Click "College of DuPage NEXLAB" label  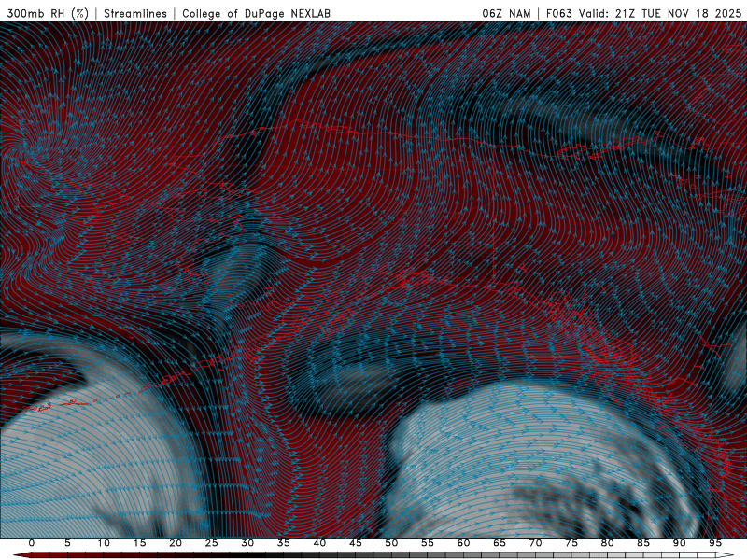pyautogui.click(x=256, y=13)
